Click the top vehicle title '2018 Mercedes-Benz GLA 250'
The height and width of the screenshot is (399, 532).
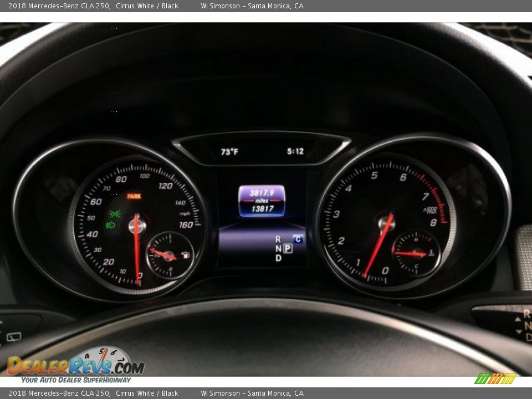(x=59, y=6)
